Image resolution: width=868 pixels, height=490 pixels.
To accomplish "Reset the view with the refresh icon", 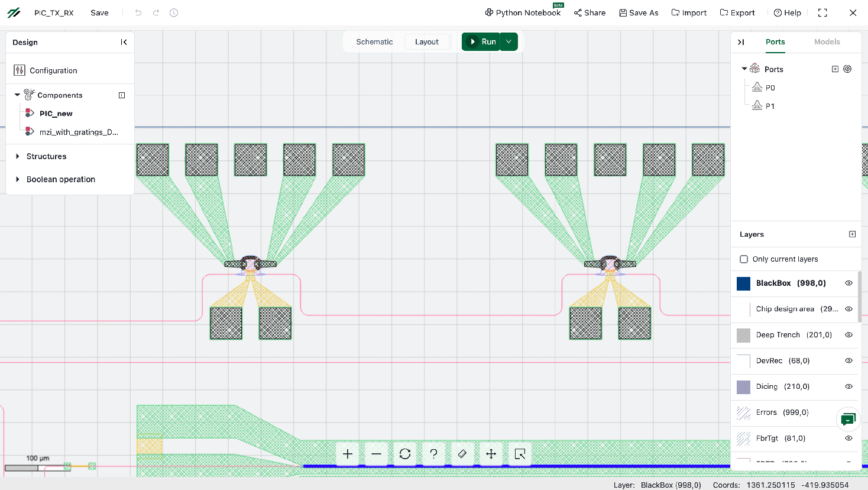I will click(405, 454).
